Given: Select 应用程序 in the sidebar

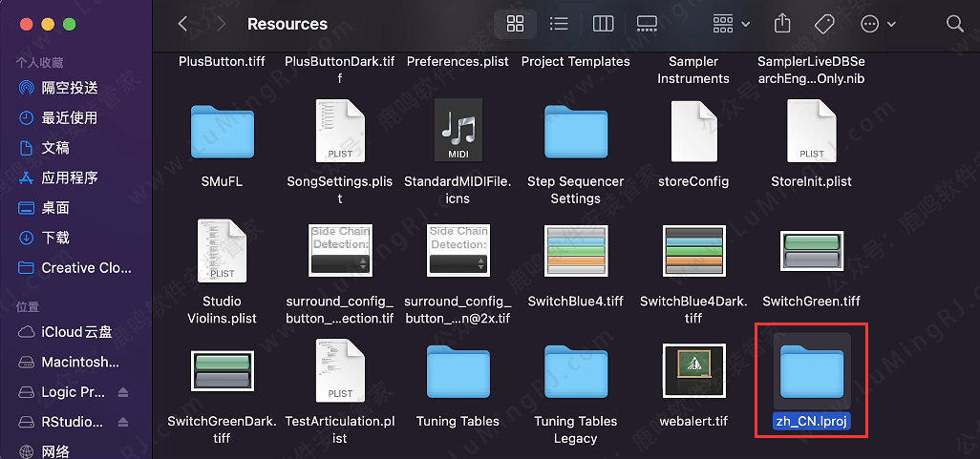Looking at the screenshot, I should coord(70,177).
